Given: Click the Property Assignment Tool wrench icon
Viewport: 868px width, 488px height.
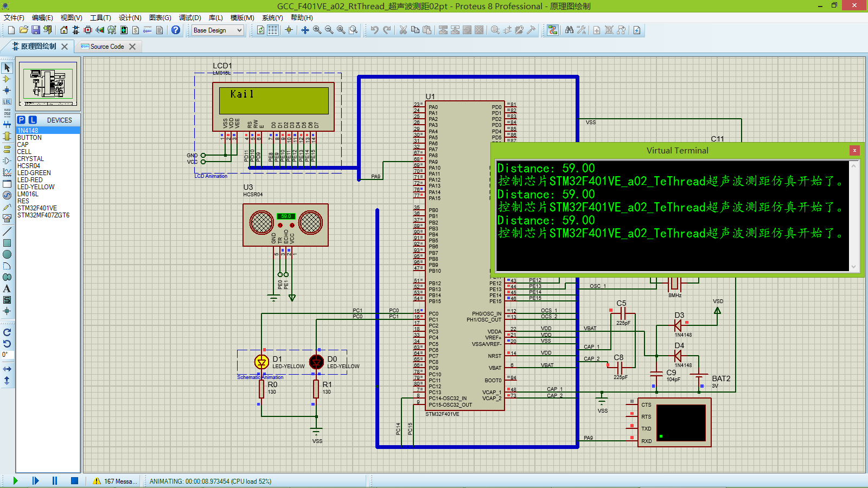Looking at the screenshot, I should coord(581,30).
